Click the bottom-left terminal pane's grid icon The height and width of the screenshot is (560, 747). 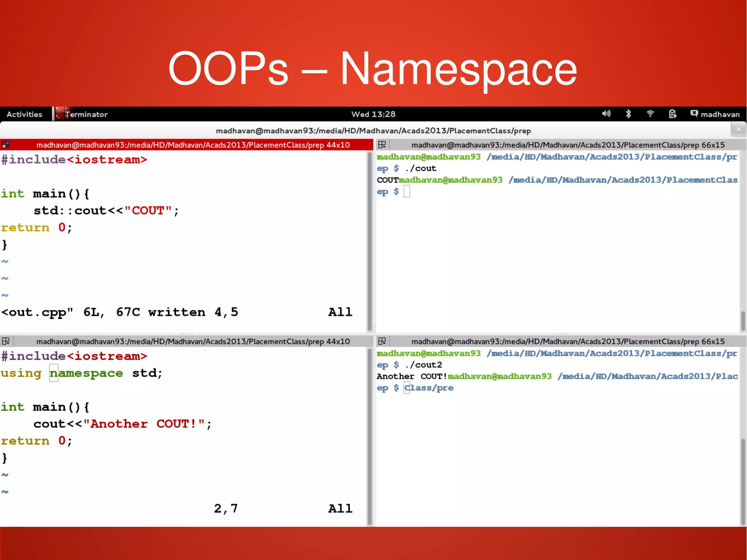[6, 341]
